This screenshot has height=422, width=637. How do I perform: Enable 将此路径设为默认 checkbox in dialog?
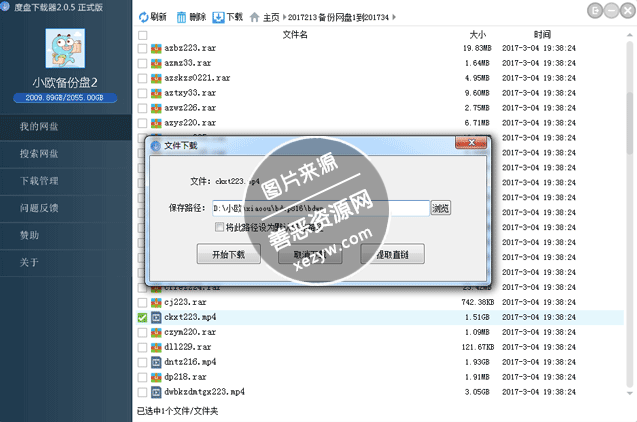[x=219, y=227]
